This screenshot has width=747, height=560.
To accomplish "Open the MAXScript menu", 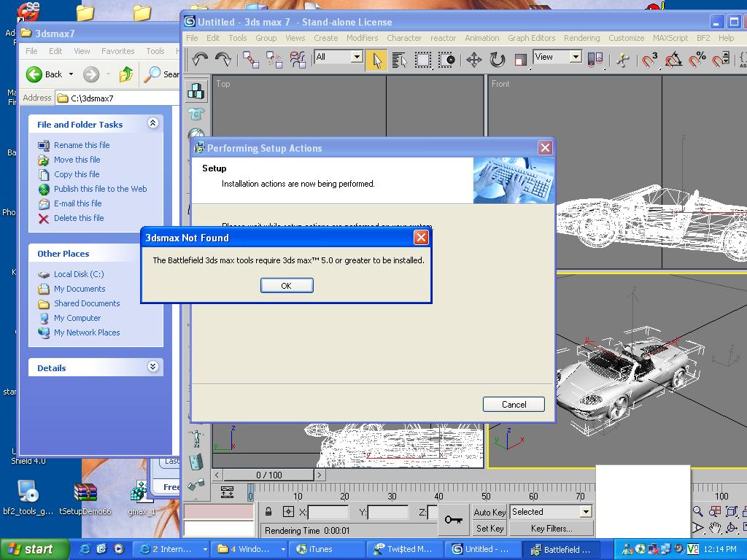I will click(x=670, y=38).
